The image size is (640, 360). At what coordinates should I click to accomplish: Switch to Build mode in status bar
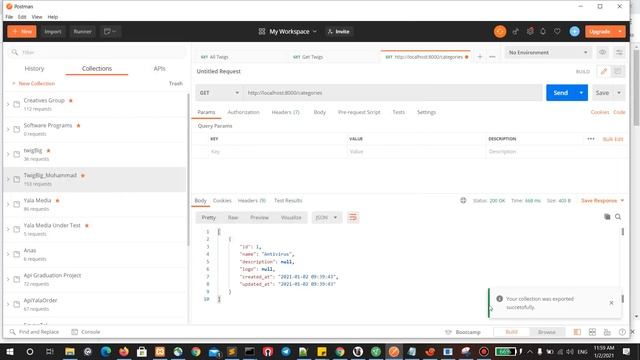(x=511, y=332)
